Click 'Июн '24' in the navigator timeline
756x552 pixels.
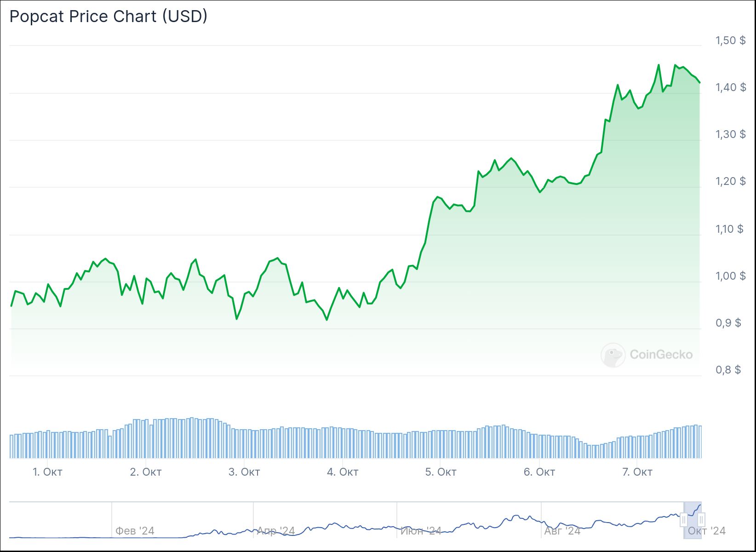coord(421,531)
